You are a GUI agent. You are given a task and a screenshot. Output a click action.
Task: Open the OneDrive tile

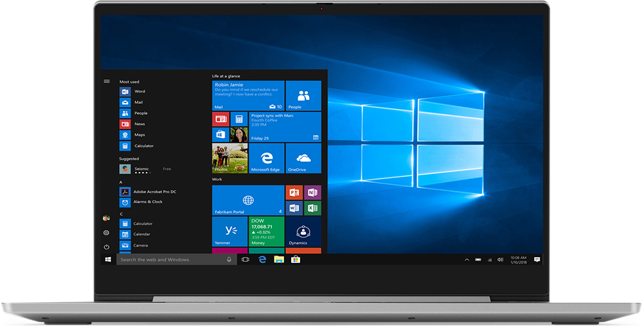(x=303, y=158)
